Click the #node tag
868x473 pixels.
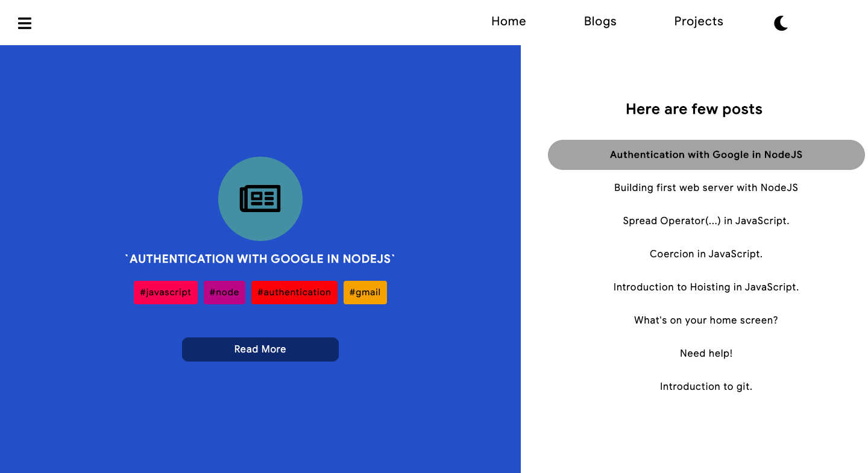pyautogui.click(x=224, y=292)
